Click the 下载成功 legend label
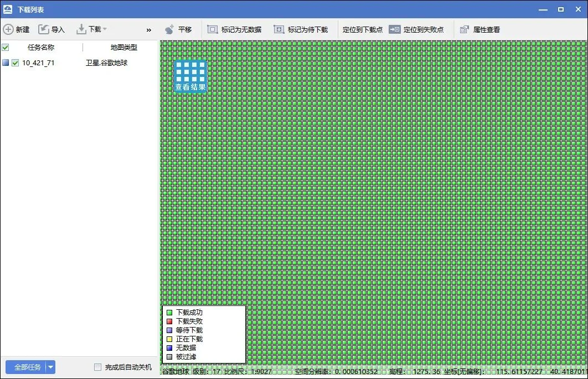588x379 pixels. click(189, 312)
